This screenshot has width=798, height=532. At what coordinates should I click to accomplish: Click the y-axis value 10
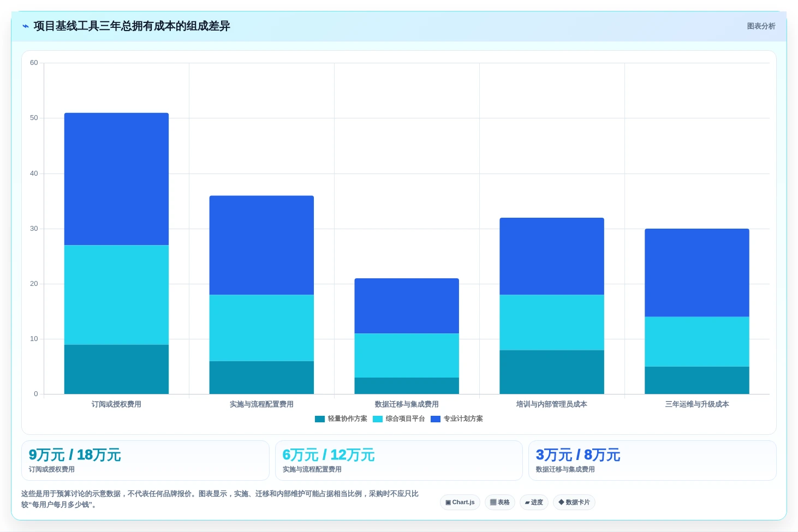click(x=34, y=339)
